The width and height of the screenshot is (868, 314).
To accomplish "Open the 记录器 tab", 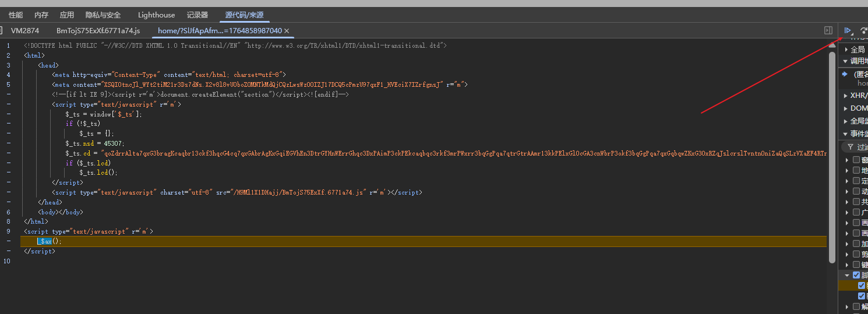I will [197, 15].
